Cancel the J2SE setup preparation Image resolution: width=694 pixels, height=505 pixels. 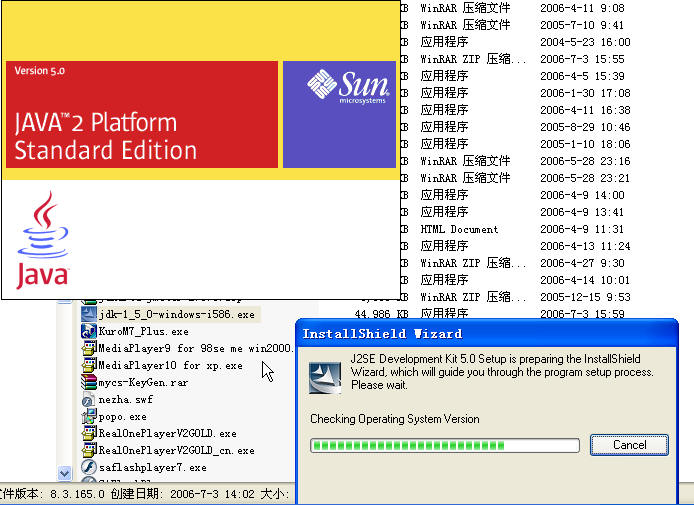click(x=629, y=444)
